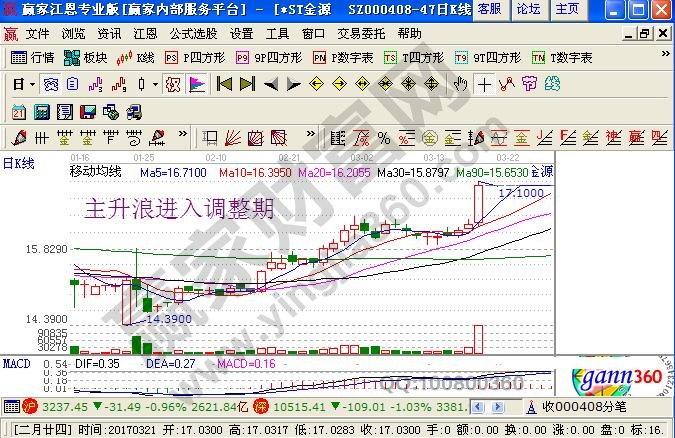Click the cyan 线 icon

pos(552,84)
